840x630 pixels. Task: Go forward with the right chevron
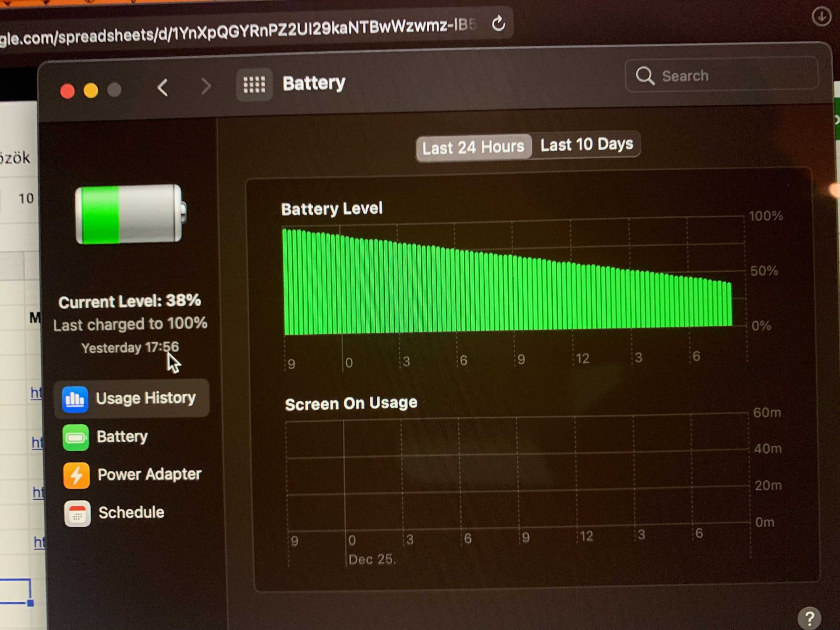coord(205,87)
